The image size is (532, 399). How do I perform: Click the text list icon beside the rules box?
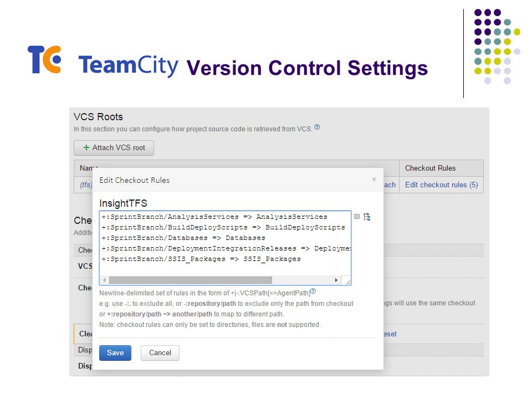(x=356, y=216)
